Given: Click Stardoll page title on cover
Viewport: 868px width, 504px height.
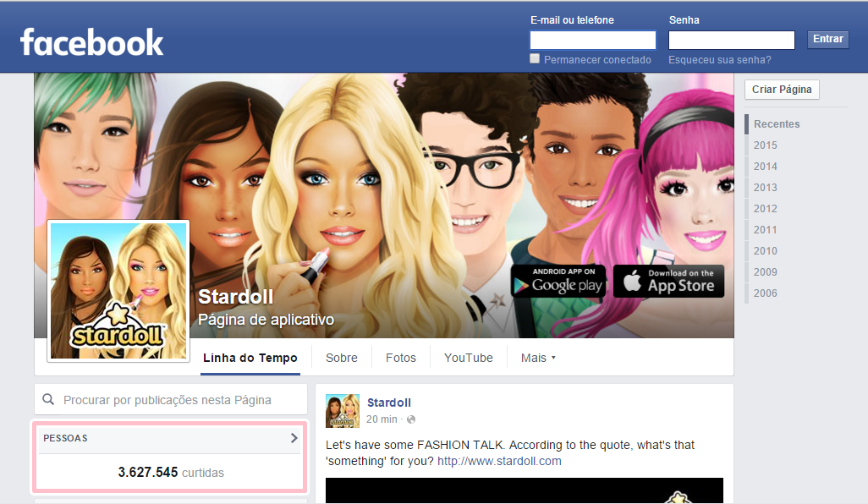Looking at the screenshot, I should (x=236, y=297).
